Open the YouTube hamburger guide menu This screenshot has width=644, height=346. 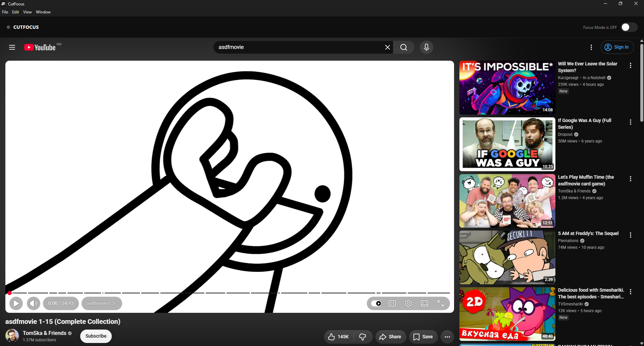tap(12, 47)
